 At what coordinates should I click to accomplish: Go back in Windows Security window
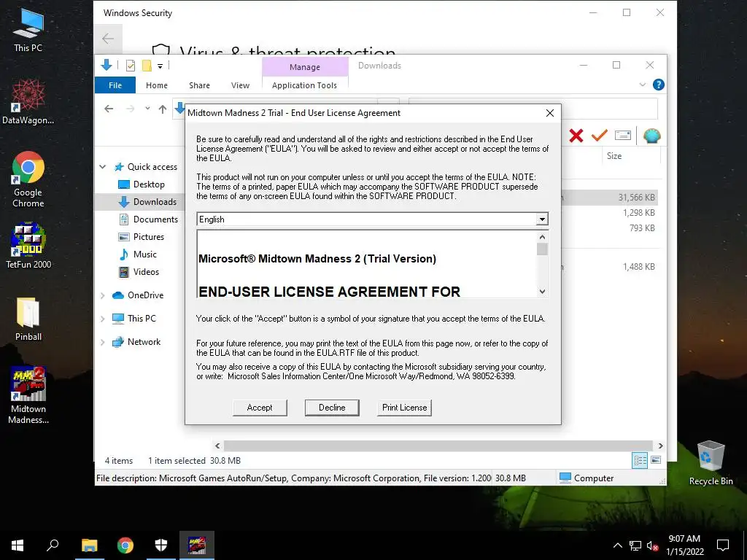pyautogui.click(x=108, y=39)
